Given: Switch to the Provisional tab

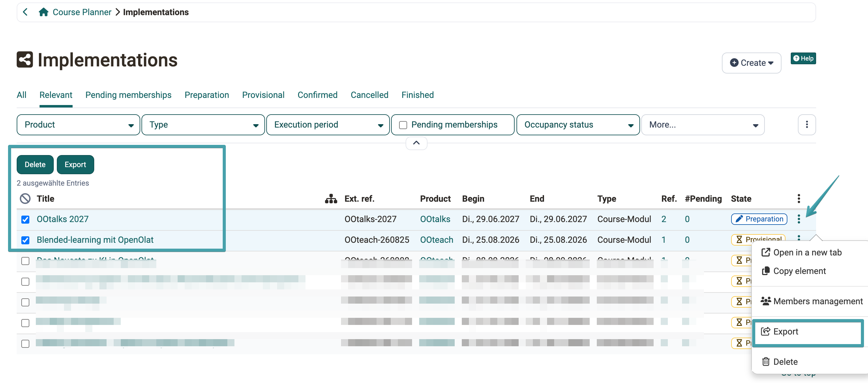Looking at the screenshot, I should click(263, 95).
